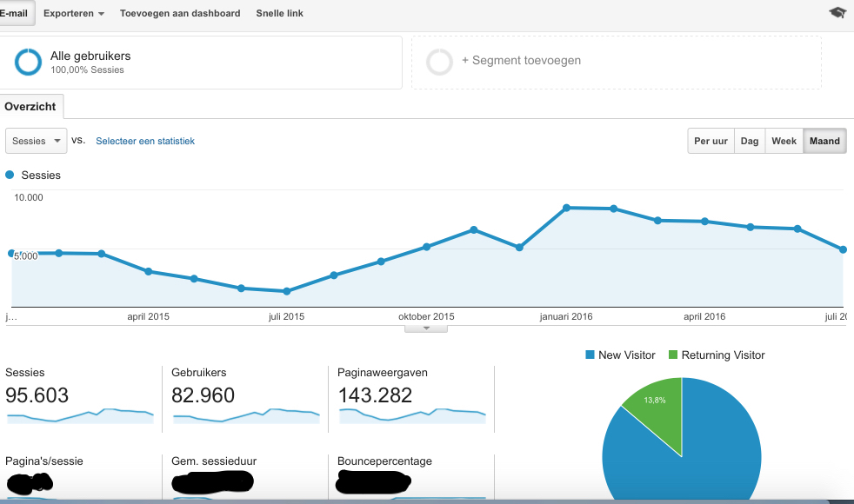
Task: Click the empty segment circle icon
Action: [x=439, y=62]
